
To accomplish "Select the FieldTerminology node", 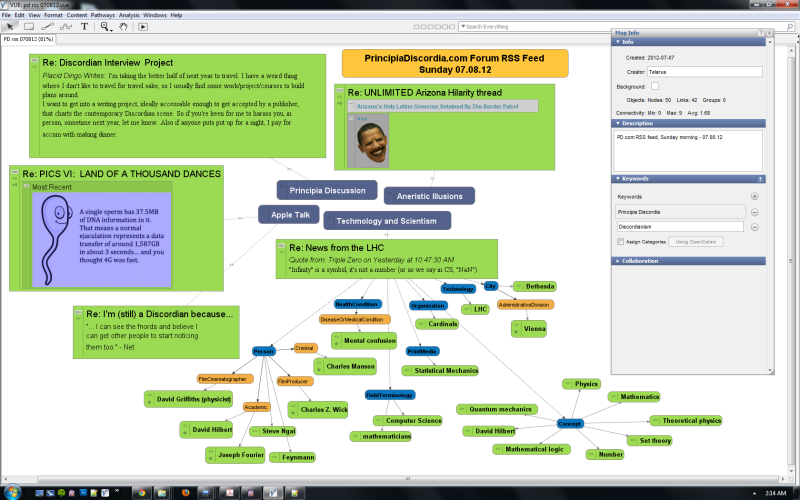I will (x=390, y=395).
